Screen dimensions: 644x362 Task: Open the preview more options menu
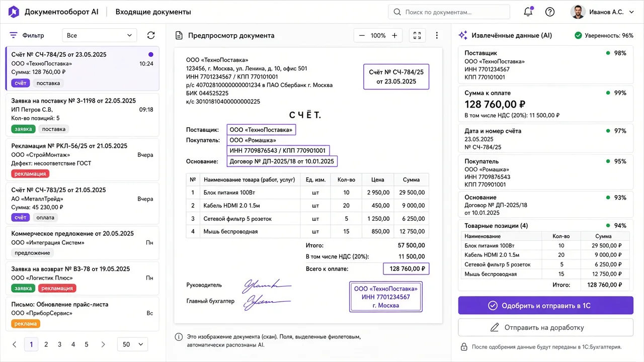437,35
